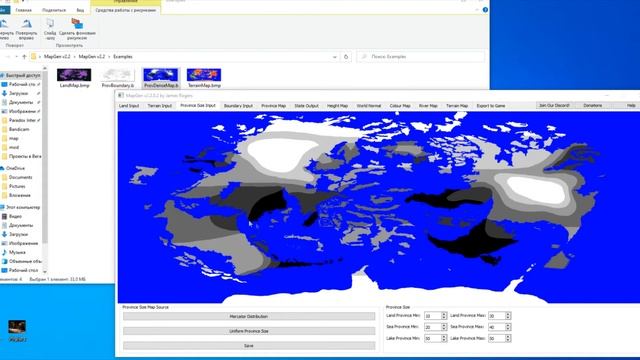Open the River Map tab
This screenshot has height=360, width=640.
pyautogui.click(x=428, y=106)
